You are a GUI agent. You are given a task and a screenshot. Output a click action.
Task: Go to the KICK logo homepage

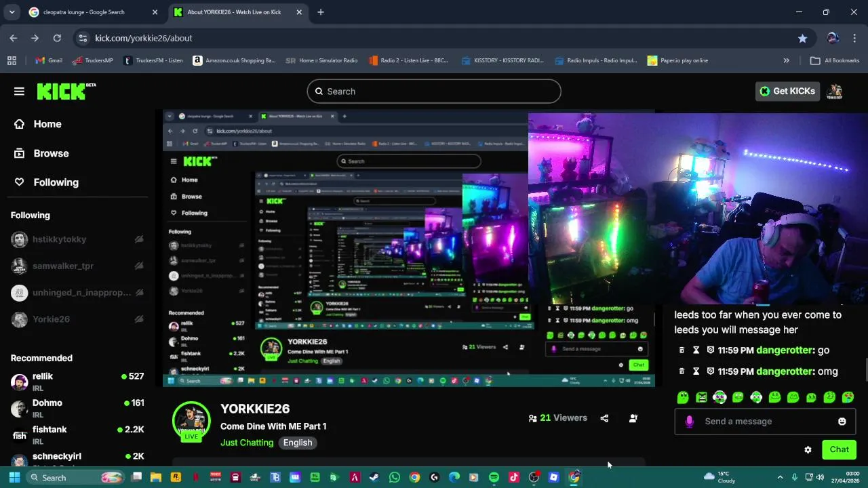(66, 91)
